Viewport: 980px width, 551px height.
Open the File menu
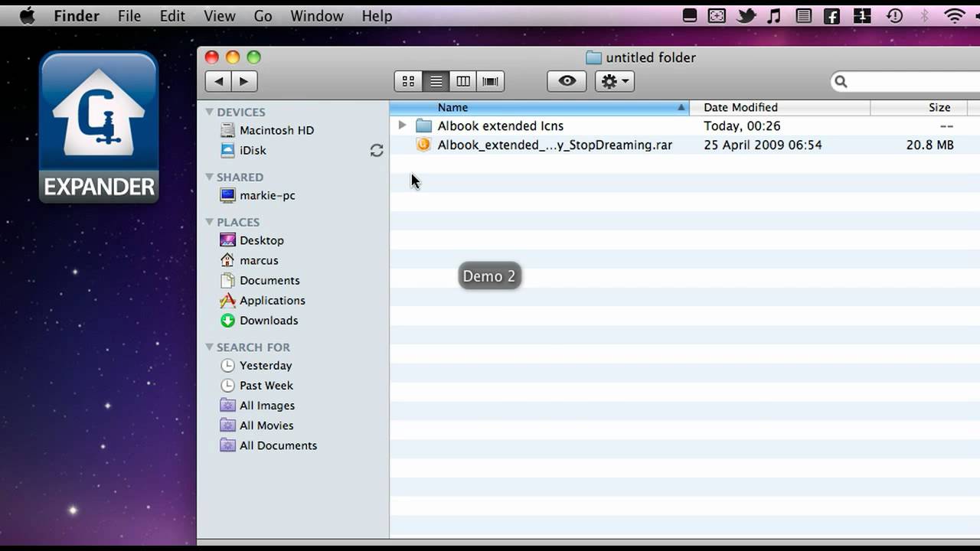tap(129, 15)
